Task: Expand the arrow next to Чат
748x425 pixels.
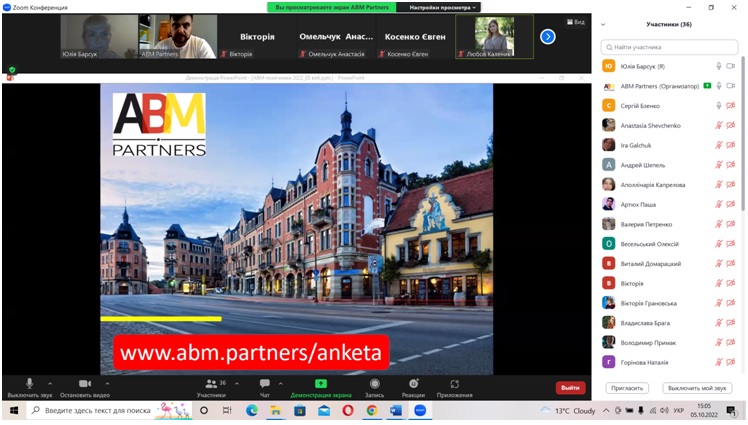Action: pos(280,384)
